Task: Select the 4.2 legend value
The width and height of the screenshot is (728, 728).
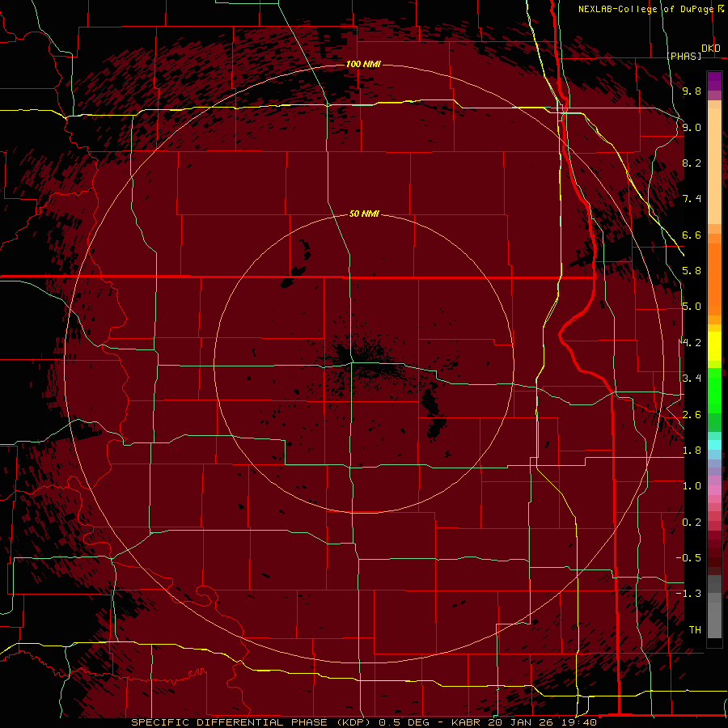Action: click(x=692, y=343)
